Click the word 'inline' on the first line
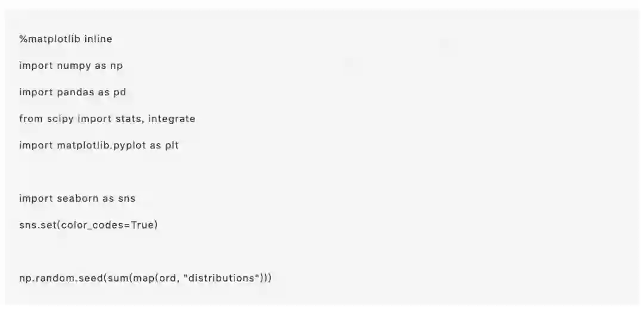 pyautogui.click(x=98, y=39)
